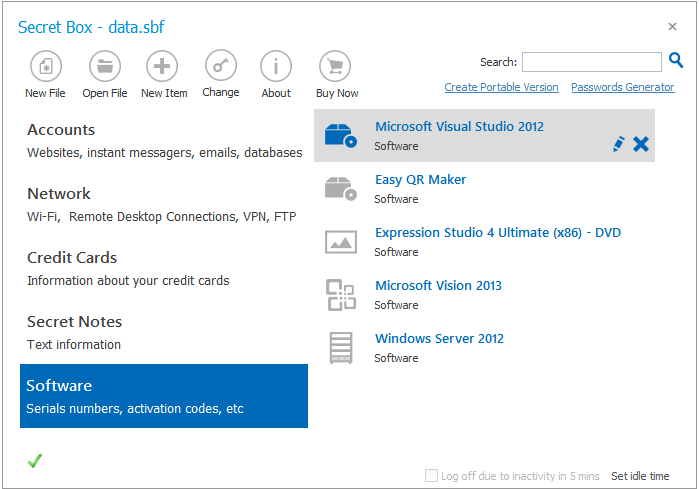Switch to the Network category

point(163,204)
